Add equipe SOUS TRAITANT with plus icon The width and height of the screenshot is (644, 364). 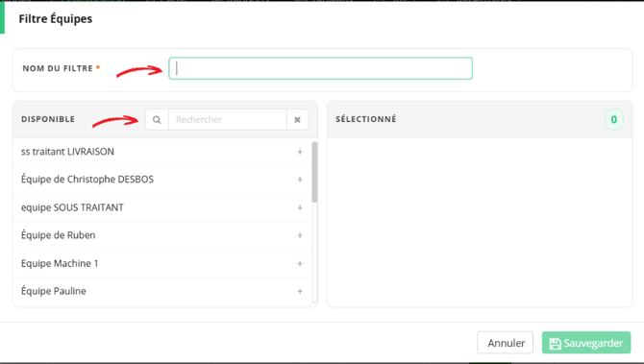tap(300, 207)
